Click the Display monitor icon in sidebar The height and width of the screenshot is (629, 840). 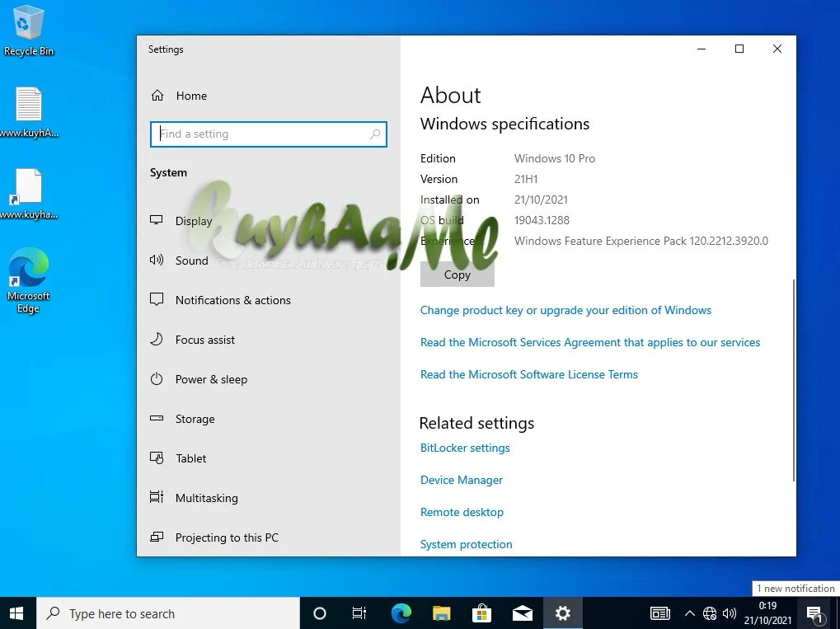click(157, 220)
